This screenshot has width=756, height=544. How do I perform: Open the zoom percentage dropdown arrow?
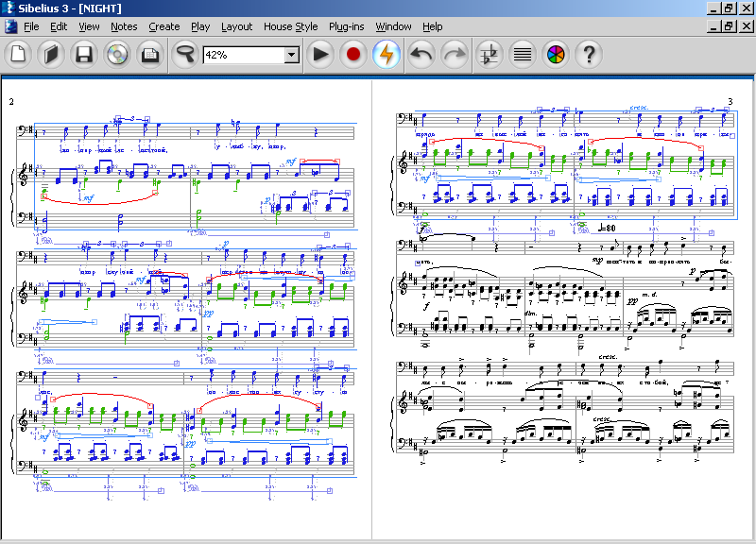(291, 55)
